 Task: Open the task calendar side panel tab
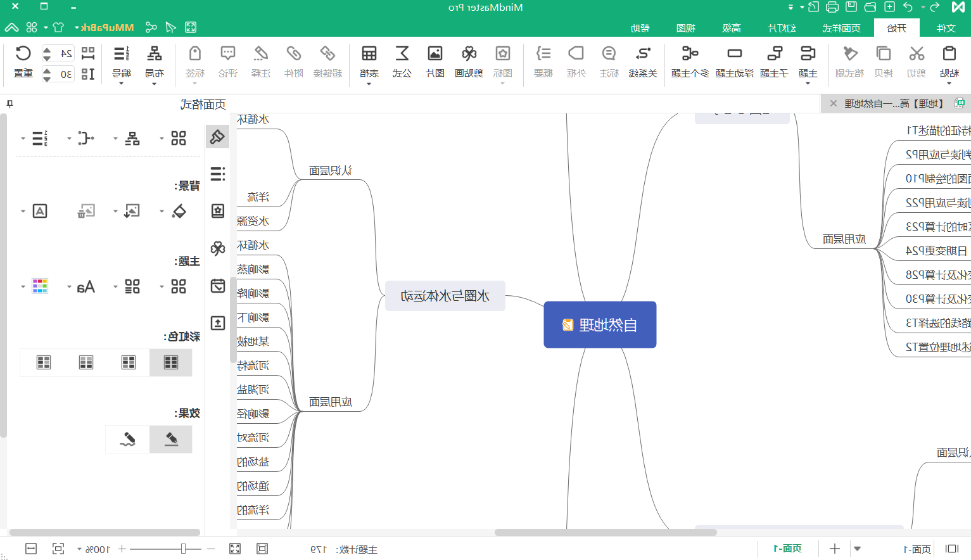(x=217, y=286)
